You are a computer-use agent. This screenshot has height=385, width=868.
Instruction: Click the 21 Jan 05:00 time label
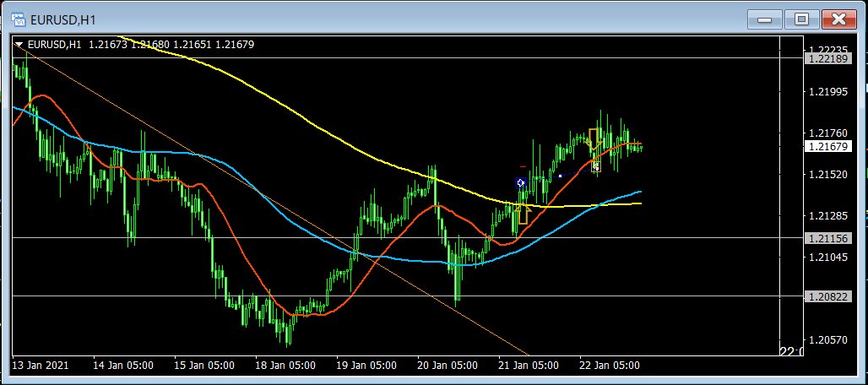[x=529, y=366]
